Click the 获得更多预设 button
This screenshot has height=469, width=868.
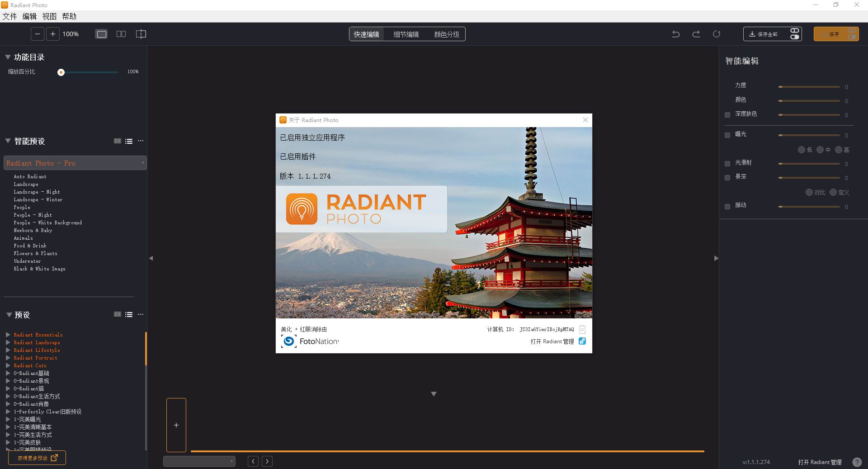[37, 458]
